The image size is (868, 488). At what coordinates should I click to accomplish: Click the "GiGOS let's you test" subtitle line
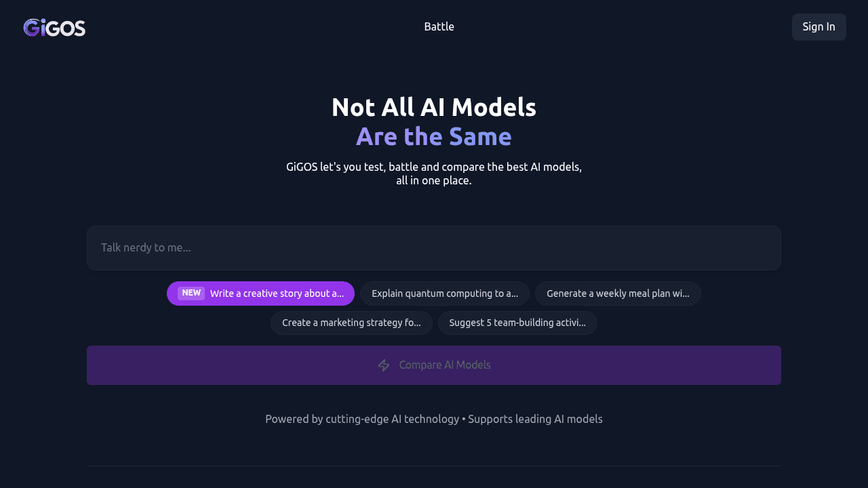tap(434, 167)
